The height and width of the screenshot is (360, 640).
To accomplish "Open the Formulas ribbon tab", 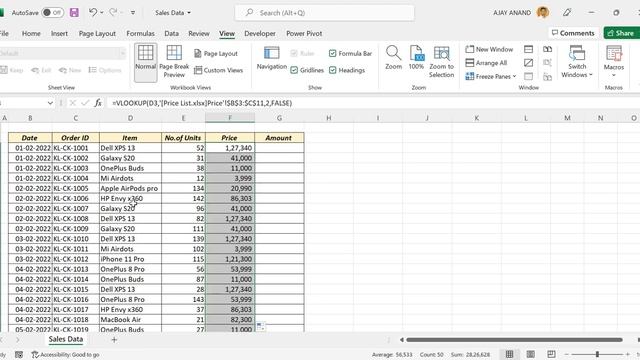I will tap(140, 33).
